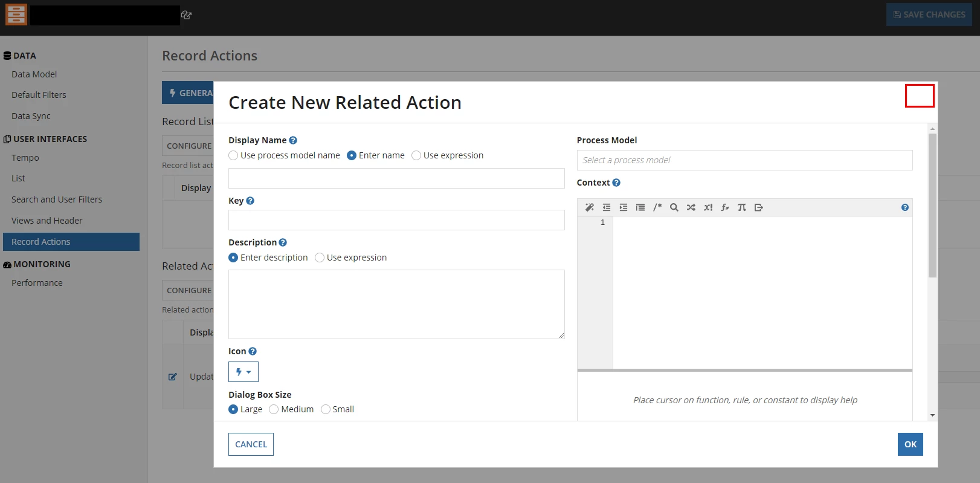Viewport: 980px width, 483px height.
Task: Click the CANCEL button
Action: coord(251,444)
